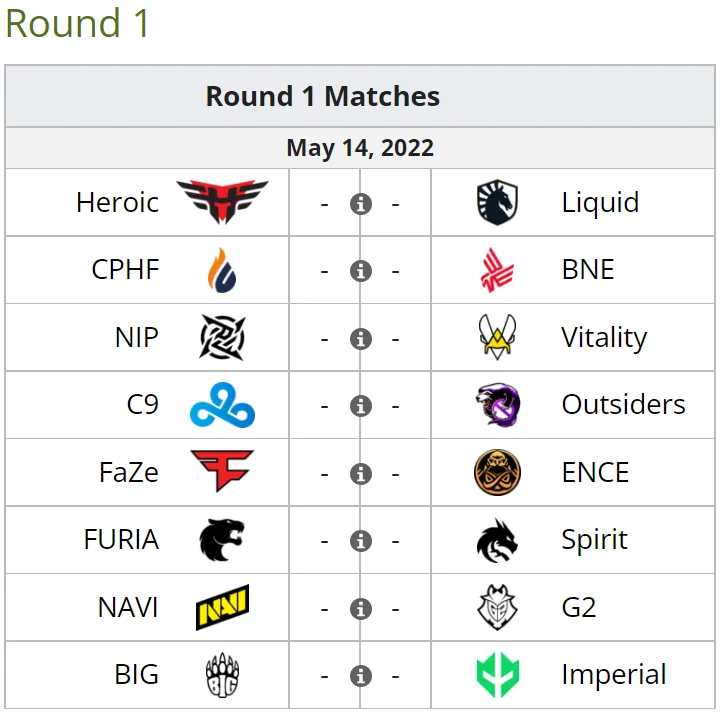
Task: Click the Team Liquid horse logo
Action: click(x=497, y=202)
